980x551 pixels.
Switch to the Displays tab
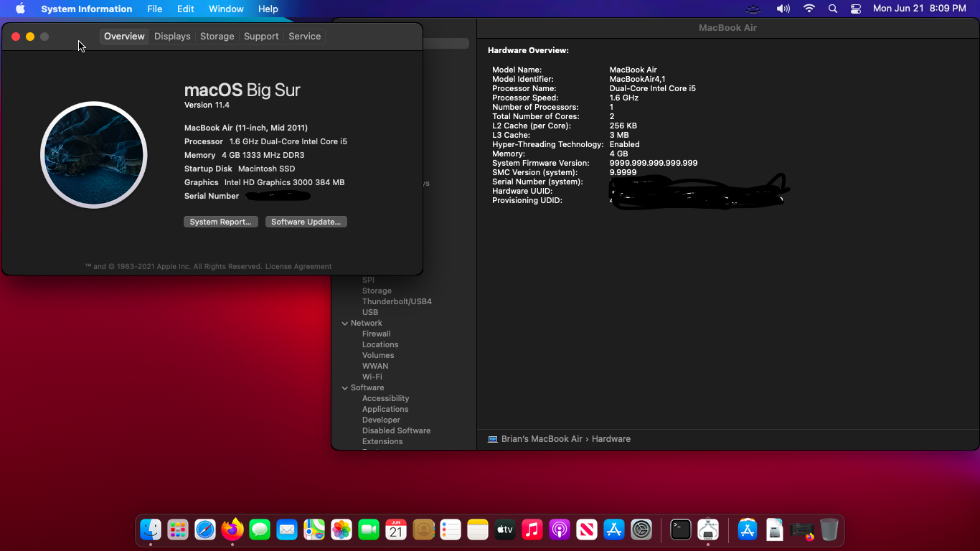tap(172, 36)
